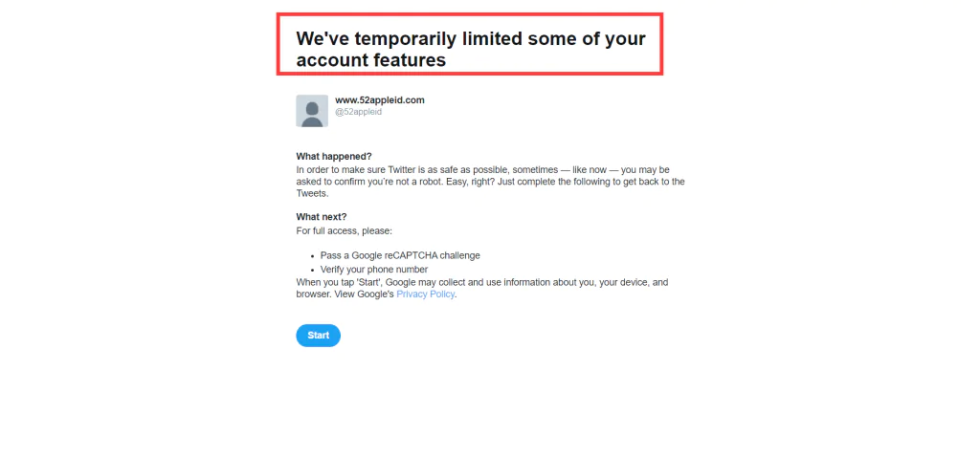This screenshot has width=980, height=458.
Task: Click the word 'browser.' before View Google's
Action: 314,294
